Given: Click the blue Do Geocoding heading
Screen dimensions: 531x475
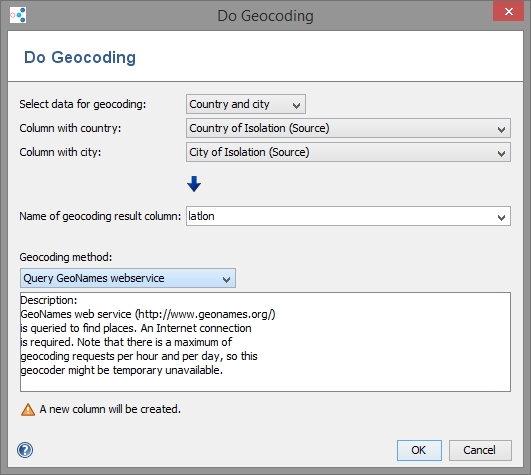Looking at the screenshot, I should click(x=80, y=57).
